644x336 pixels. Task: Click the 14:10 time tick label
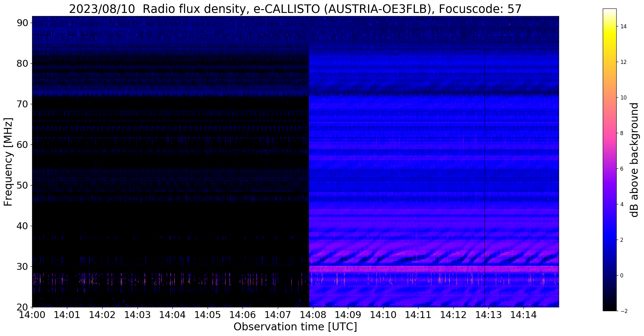383,314
